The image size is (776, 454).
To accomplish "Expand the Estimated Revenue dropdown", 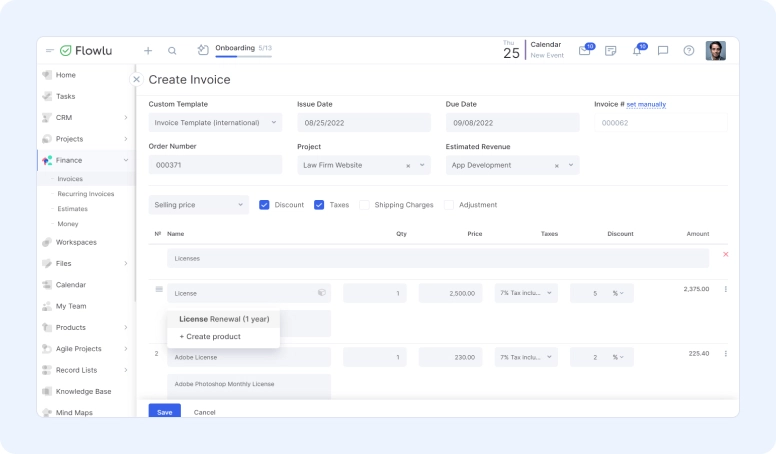I will tap(571, 165).
